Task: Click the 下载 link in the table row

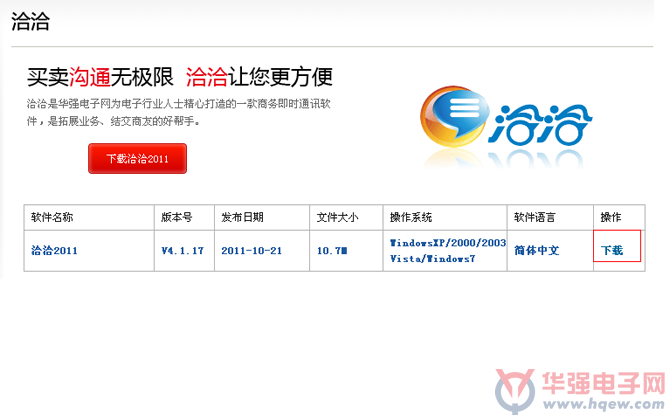Action: [612, 250]
